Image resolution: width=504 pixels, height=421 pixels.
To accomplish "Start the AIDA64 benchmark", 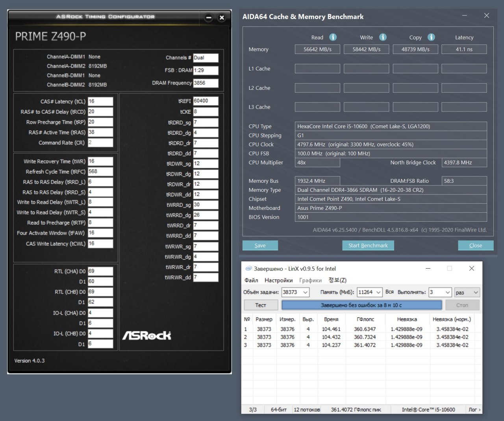I will pos(368,245).
